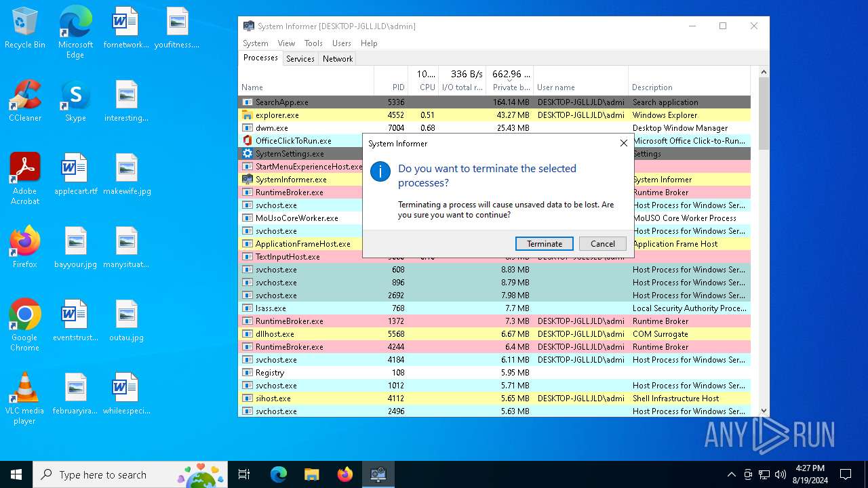Confirm with the Terminate button
This screenshot has width=868, height=488.
[x=544, y=244]
